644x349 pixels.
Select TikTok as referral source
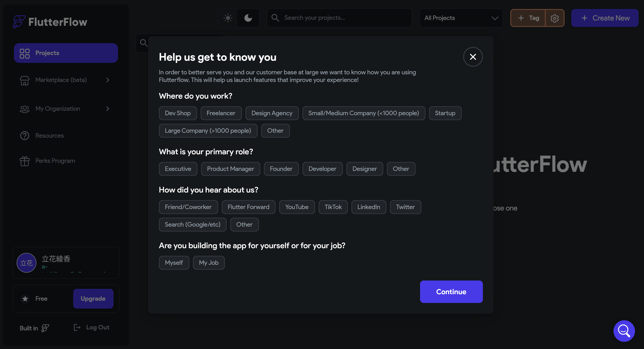[333, 207]
